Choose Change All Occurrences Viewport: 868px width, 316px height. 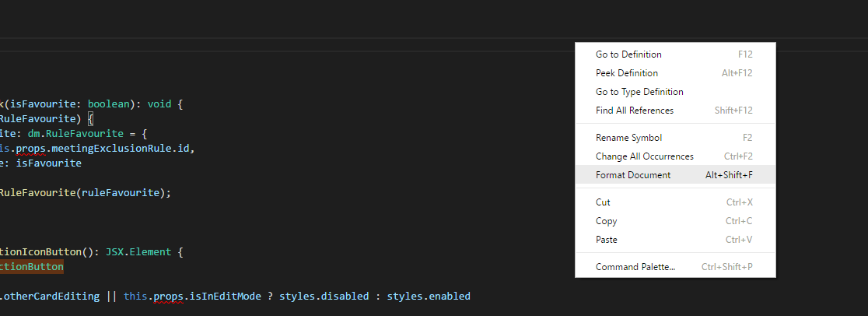pos(675,156)
